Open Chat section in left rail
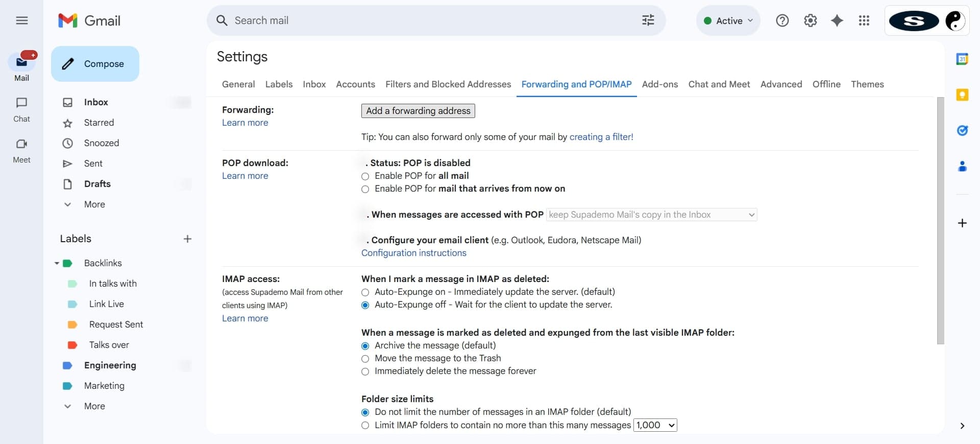Screen dimensions: 980x444 [21, 109]
